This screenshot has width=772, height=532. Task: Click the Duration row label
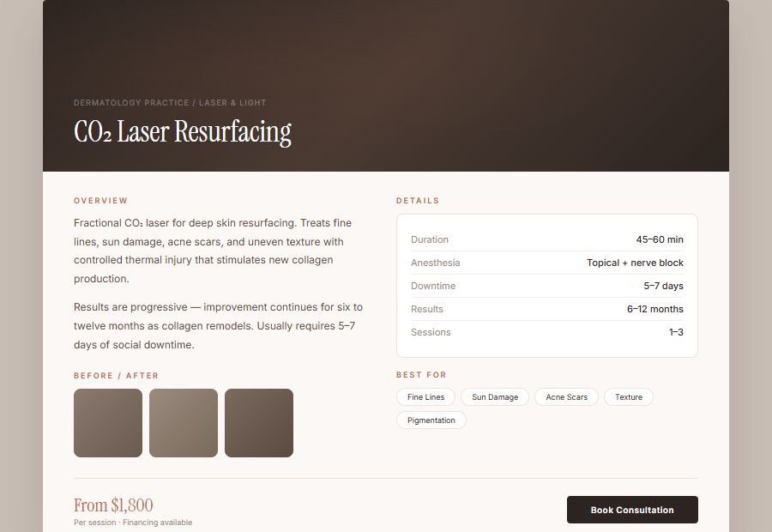(430, 239)
